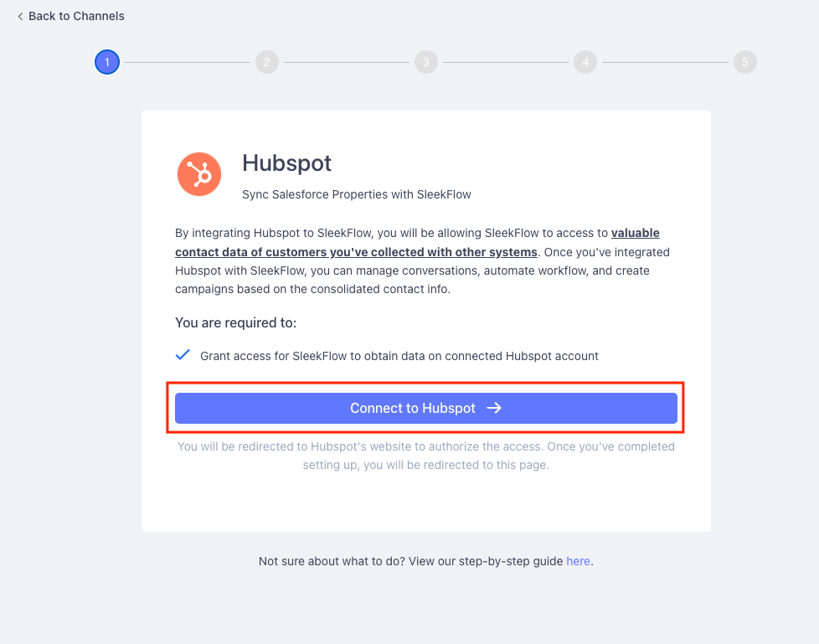Select step 1 circle in progress stepper
The height and width of the screenshot is (644, 819).
pyautogui.click(x=107, y=62)
